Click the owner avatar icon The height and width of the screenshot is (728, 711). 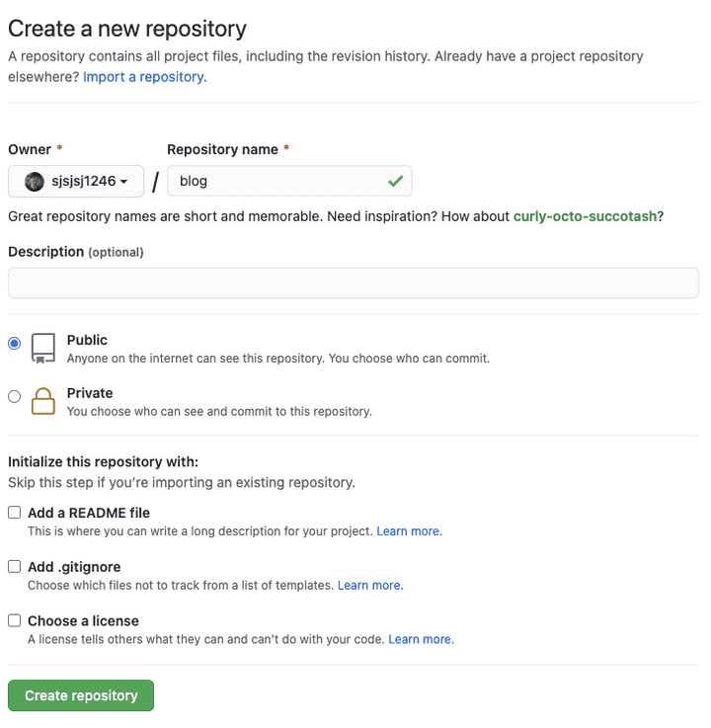34,182
